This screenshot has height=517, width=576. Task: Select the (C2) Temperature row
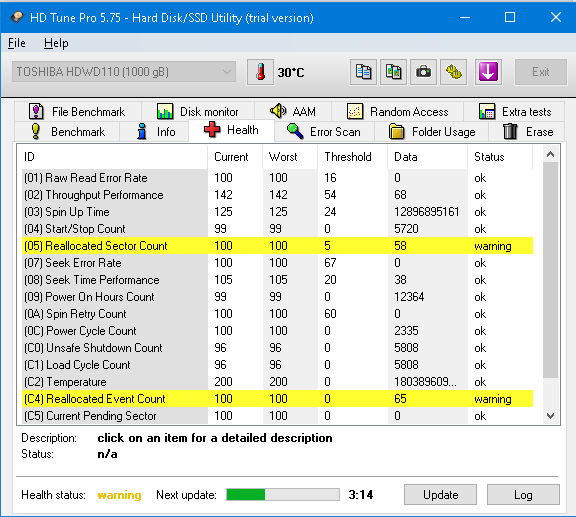277,382
